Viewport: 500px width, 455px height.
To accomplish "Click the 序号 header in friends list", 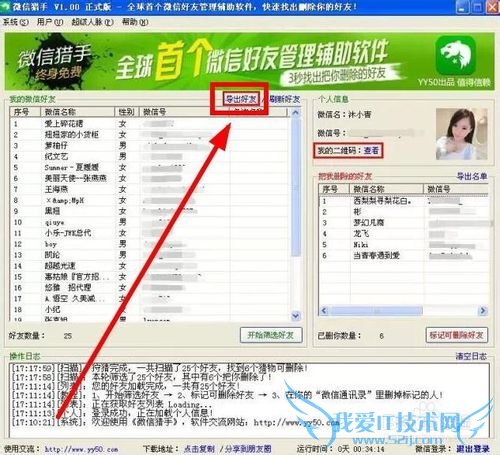I will pos(25,112).
